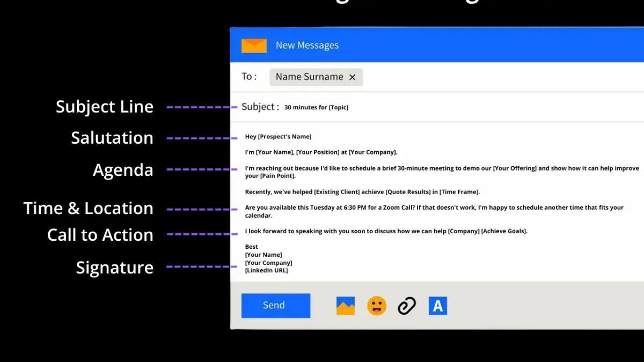Remove the Name Surname recipient chip

click(353, 77)
